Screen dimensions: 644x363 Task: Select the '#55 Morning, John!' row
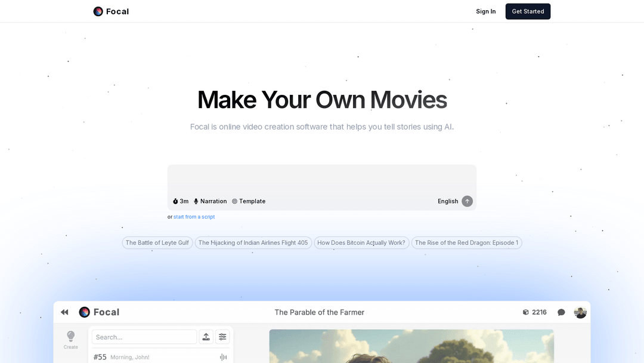click(x=160, y=357)
